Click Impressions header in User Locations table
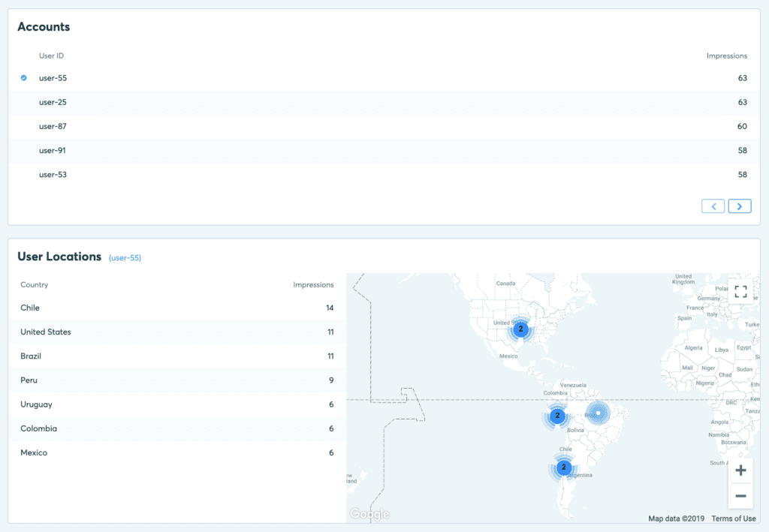This screenshot has height=532, width=769. (x=313, y=284)
